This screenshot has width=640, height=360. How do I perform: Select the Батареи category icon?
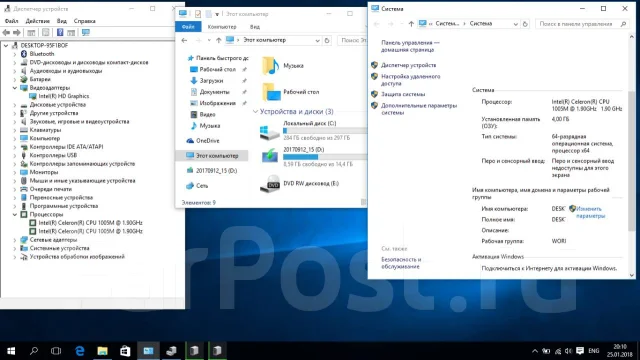(24, 79)
